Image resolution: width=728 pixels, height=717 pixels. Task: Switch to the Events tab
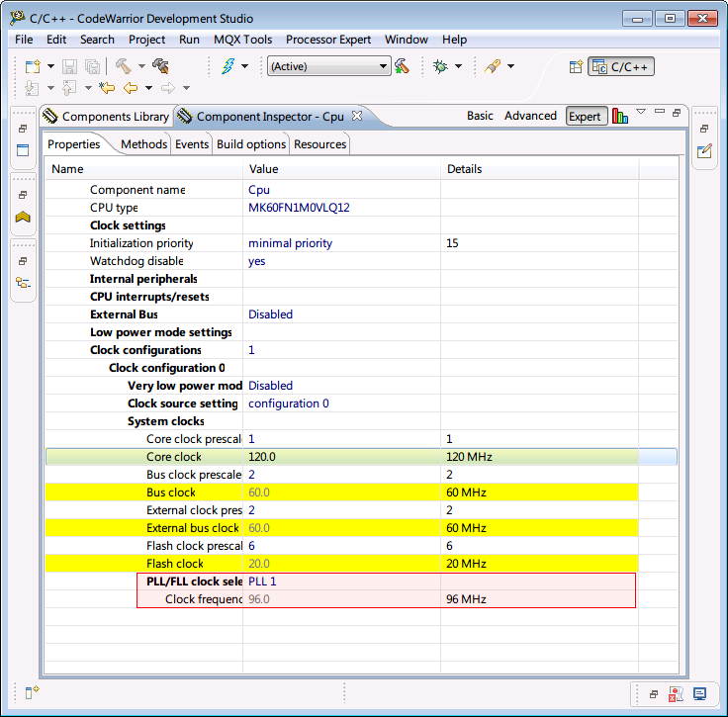192,144
